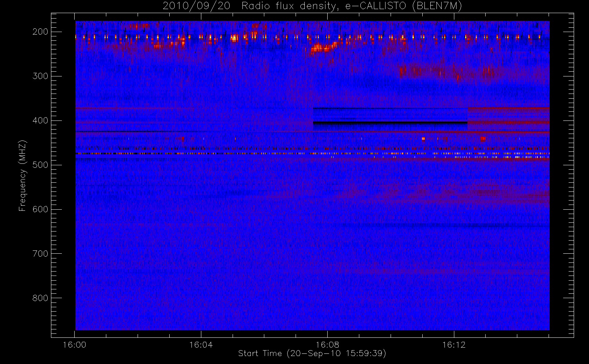Click the 300 frequency tick label
This screenshot has height=364, width=589.
(40, 76)
